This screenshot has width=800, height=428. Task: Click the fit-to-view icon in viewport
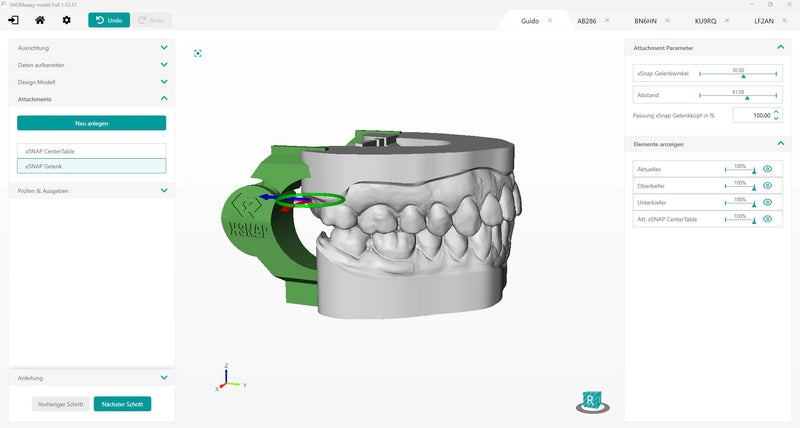pos(198,53)
